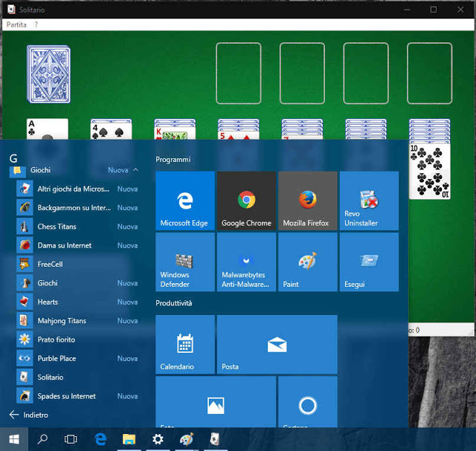Open the Esegui tile
The width and height of the screenshot is (476, 451).
pos(369,262)
